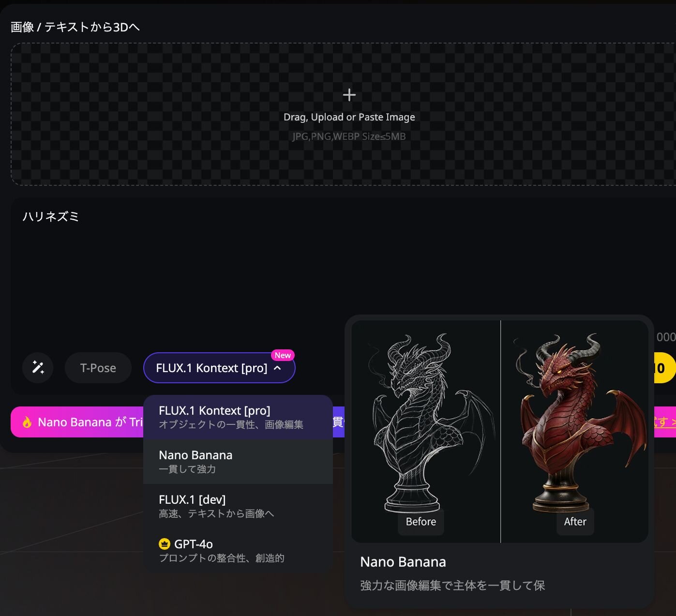Click the prompt text field containing ハリネズミ
Viewport: 676px width, 616px height.
[x=343, y=271]
